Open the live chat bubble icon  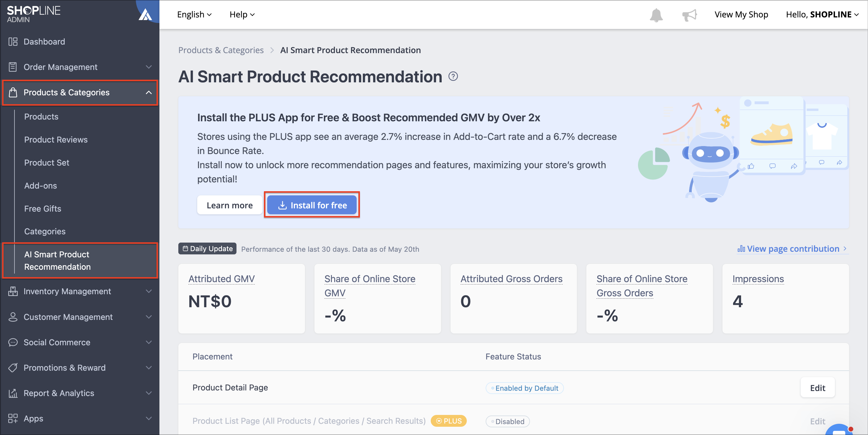tap(840, 430)
